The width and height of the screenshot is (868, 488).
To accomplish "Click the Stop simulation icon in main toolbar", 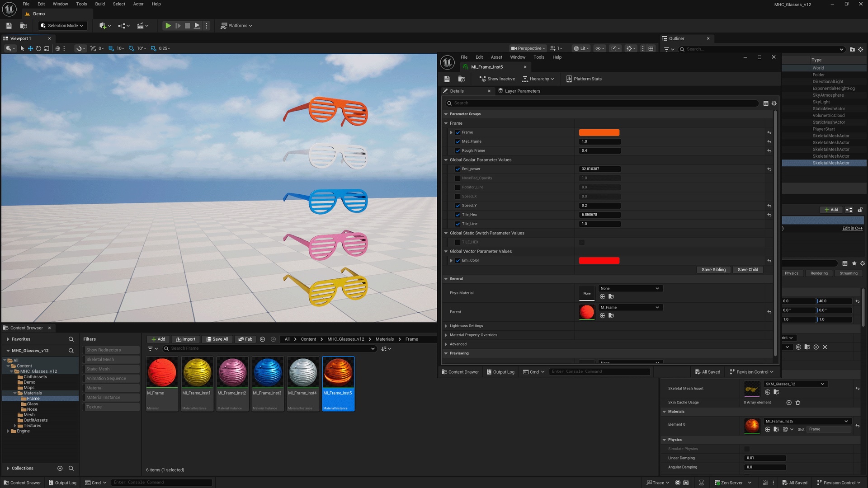I will pyautogui.click(x=187, y=26).
